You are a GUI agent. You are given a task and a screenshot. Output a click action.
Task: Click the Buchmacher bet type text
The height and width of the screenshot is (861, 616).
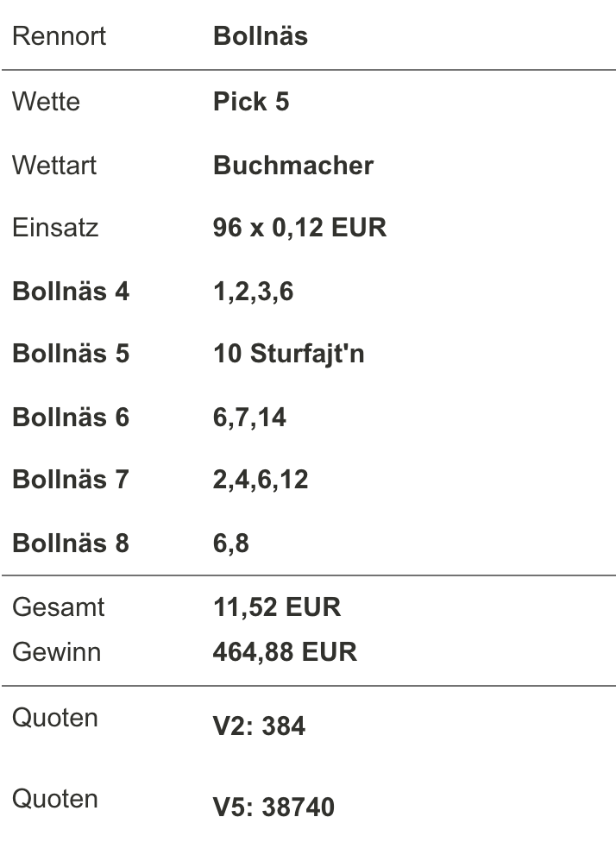[293, 166]
